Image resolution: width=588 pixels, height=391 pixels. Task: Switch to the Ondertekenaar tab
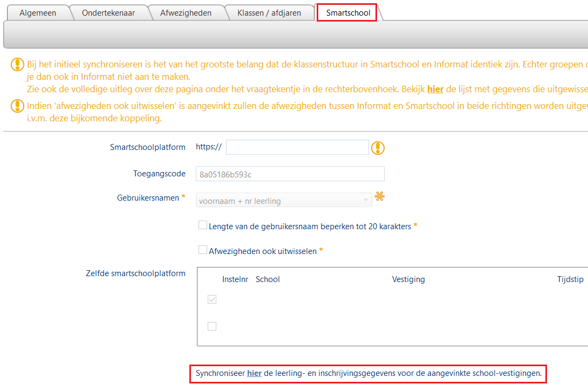click(x=108, y=13)
